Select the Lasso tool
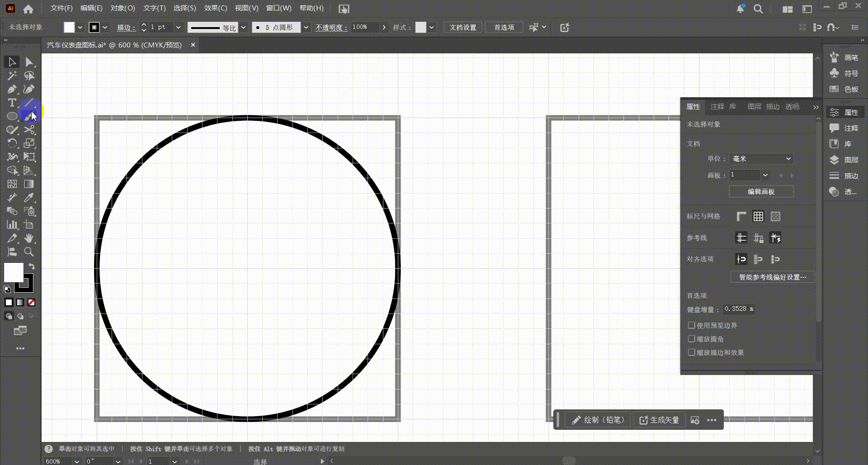Image resolution: width=868 pixels, height=465 pixels. (x=29, y=76)
